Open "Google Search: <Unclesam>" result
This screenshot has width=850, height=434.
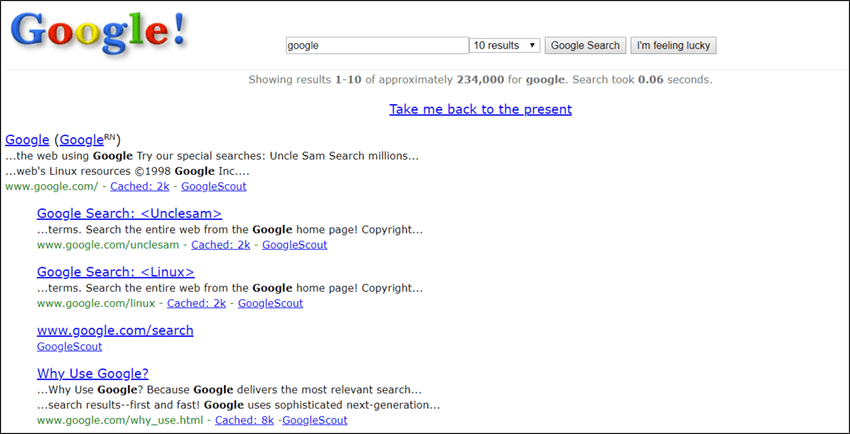coord(130,213)
